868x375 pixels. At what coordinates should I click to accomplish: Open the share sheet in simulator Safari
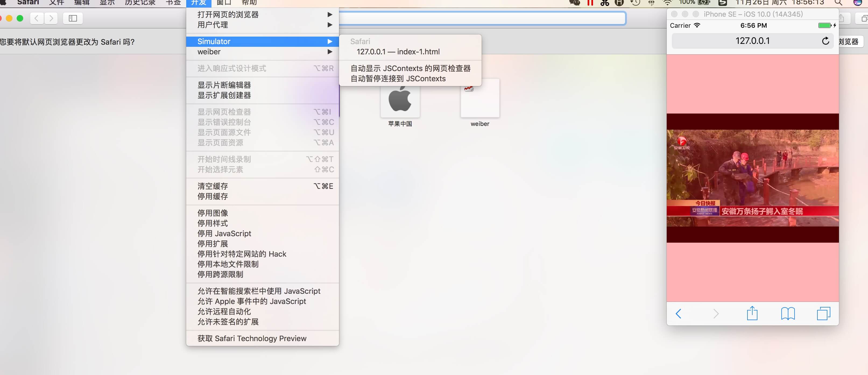752,313
